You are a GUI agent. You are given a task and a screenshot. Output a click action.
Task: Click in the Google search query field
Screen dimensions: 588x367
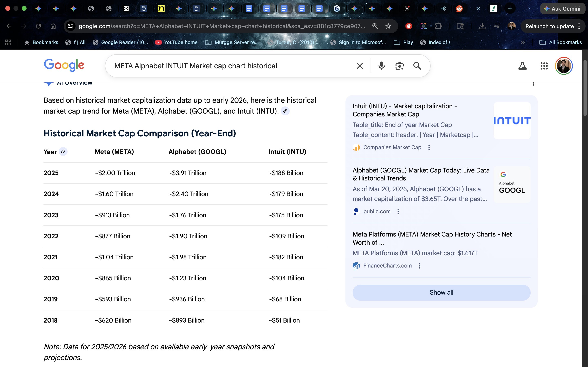coord(231,66)
